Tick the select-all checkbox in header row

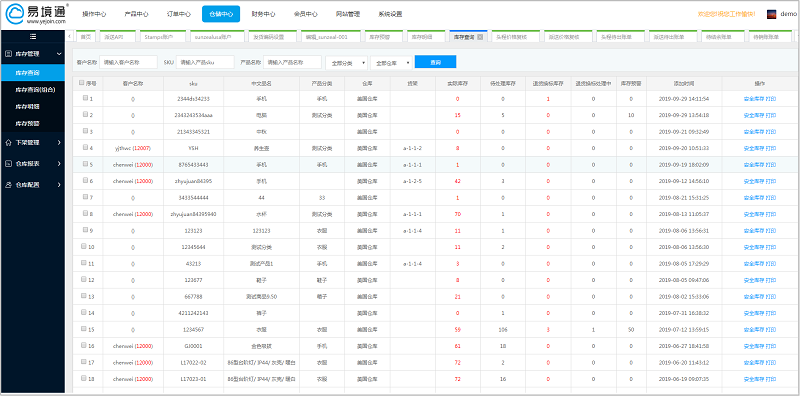[x=82, y=83]
